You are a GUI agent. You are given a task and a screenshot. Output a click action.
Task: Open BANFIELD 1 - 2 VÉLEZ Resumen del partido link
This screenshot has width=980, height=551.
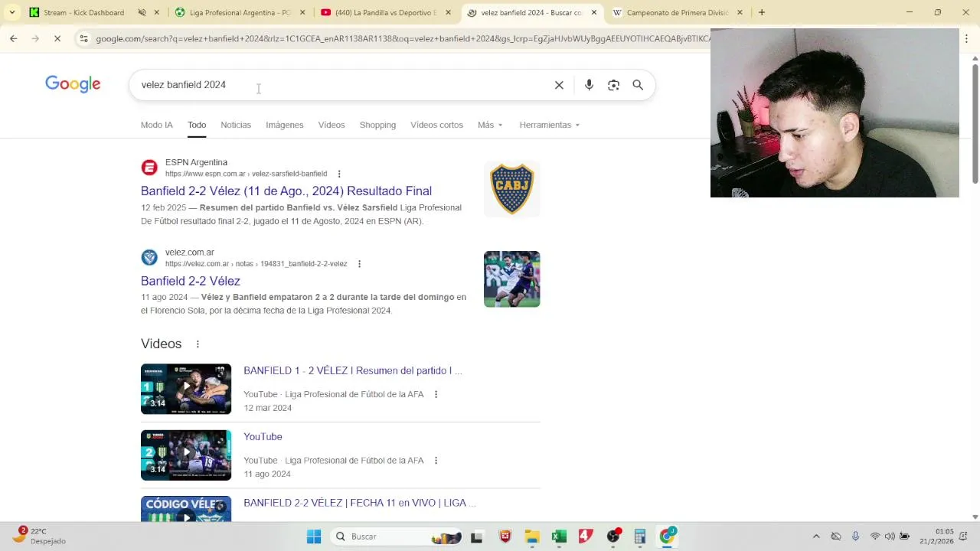point(353,370)
